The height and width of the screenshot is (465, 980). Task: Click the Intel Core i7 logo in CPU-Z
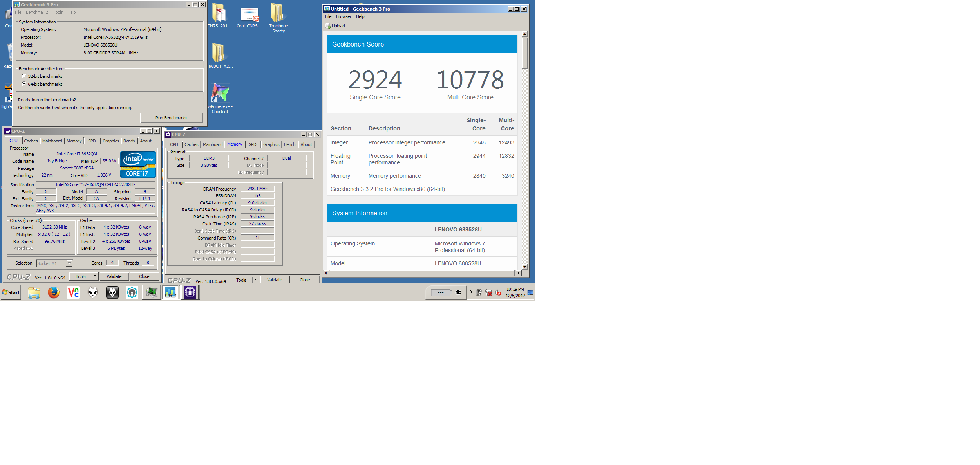tap(138, 164)
